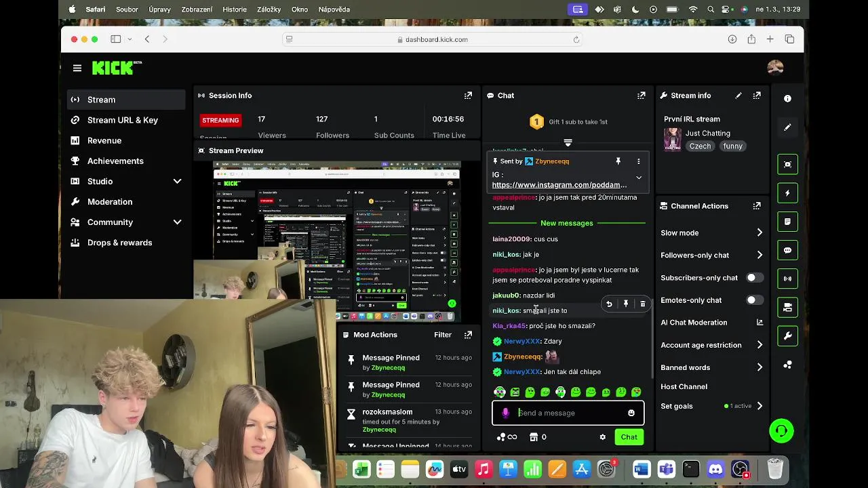Select the Czech stream tag
The image size is (868, 488).
click(x=701, y=146)
